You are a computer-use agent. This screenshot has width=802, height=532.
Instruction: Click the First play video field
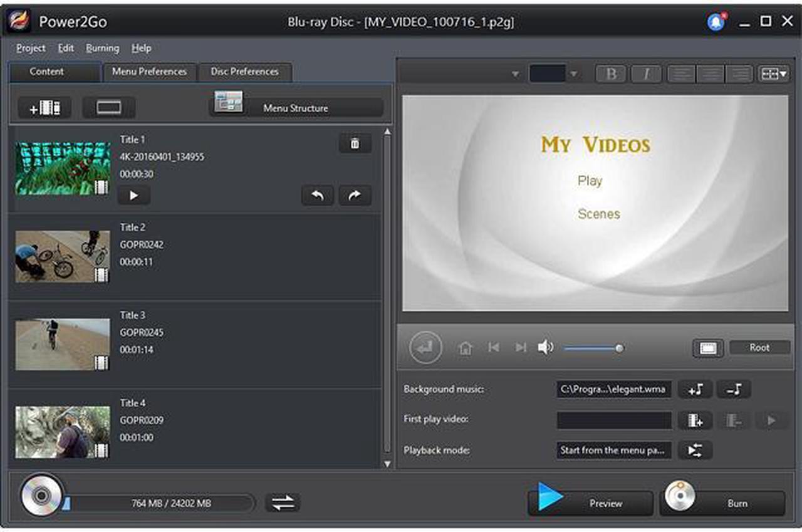coord(614,420)
